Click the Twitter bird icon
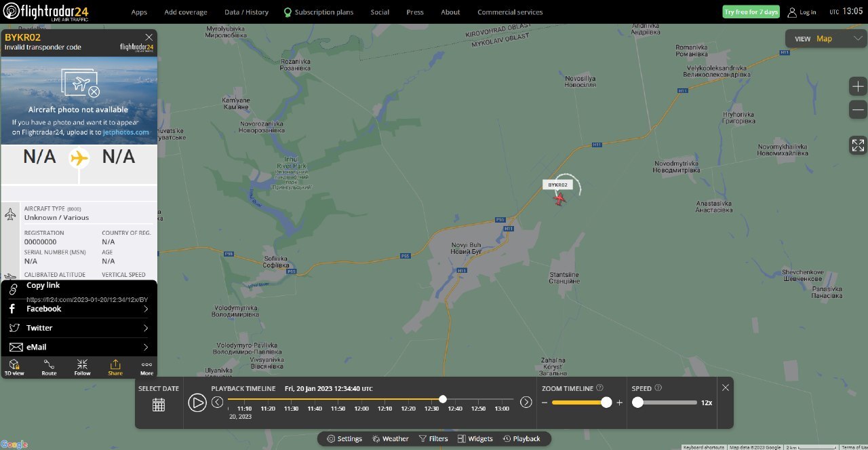 click(x=14, y=328)
